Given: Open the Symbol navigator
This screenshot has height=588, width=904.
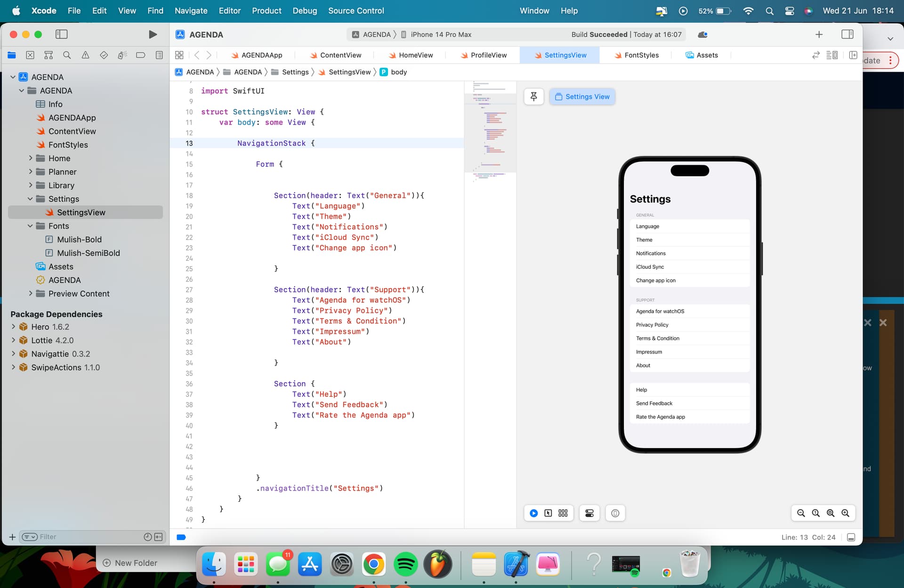Looking at the screenshot, I should point(48,55).
